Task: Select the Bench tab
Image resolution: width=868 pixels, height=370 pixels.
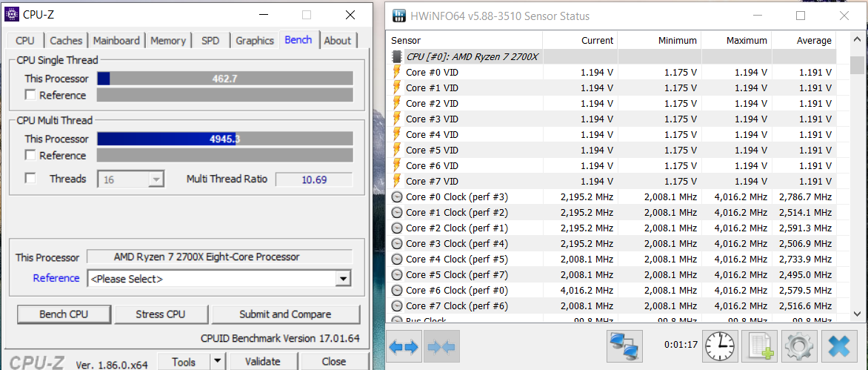Action: click(x=298, y=39)
